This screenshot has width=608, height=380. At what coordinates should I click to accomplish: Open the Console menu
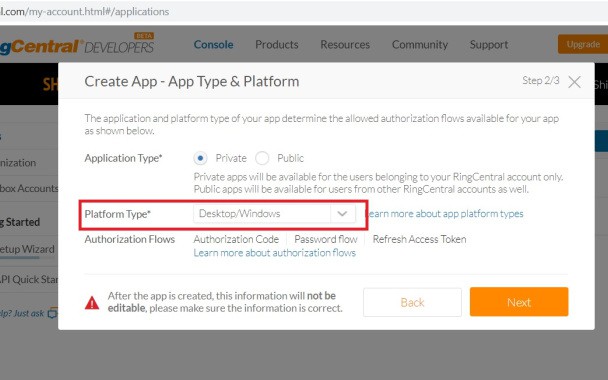[213, 45]
